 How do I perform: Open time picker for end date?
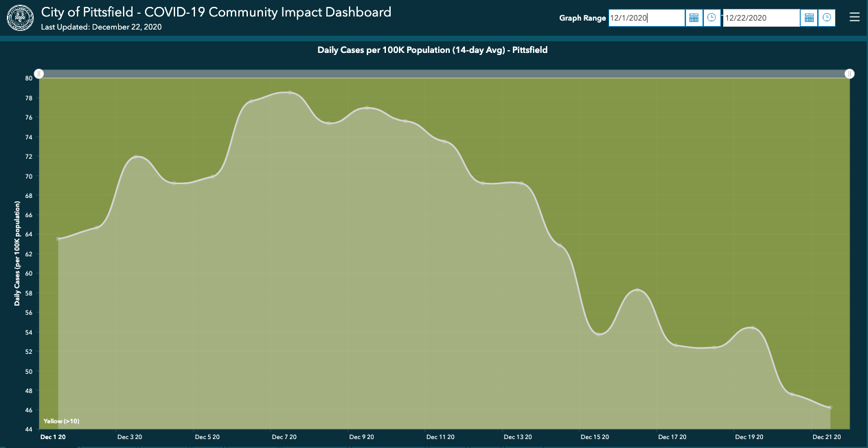pyautogui.click(x=827, y=18)
